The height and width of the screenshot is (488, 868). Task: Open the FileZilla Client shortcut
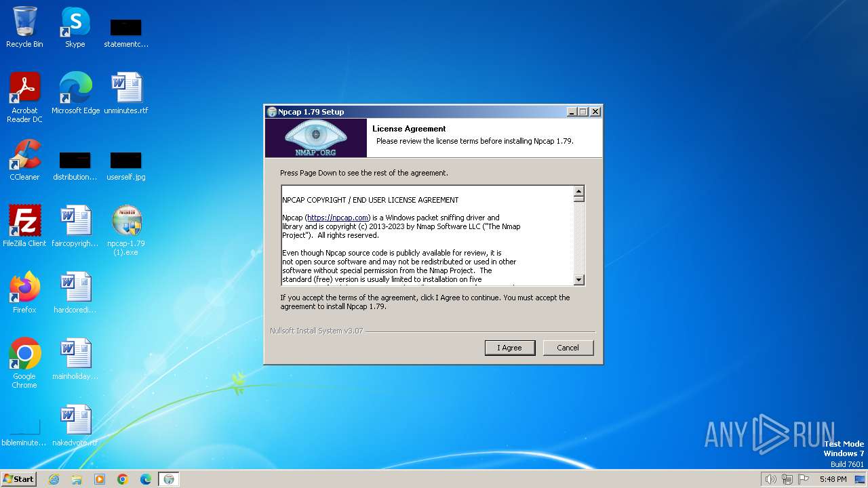click(24, 226)
